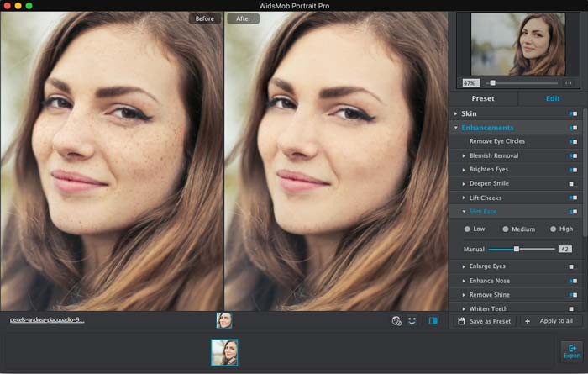Click the 1:1 actual size zoom icon

(x=569, y=83)
